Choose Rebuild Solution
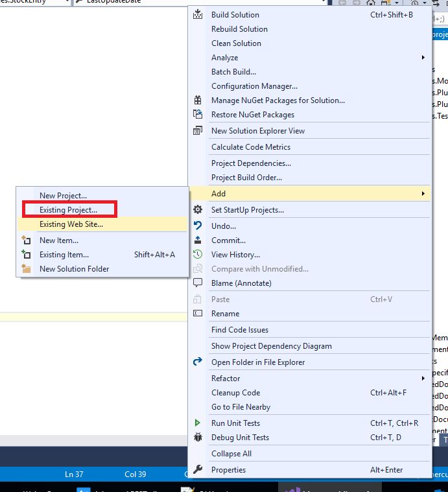The image size is (448, 492). (x=239, y=29)
